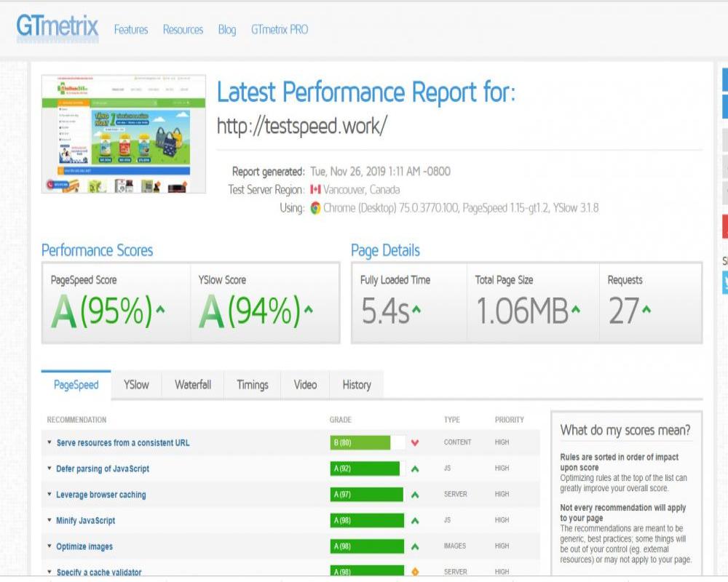Screen dimensions: 728x582
Task: Open the History tab
Action: [x=357, y=385]
